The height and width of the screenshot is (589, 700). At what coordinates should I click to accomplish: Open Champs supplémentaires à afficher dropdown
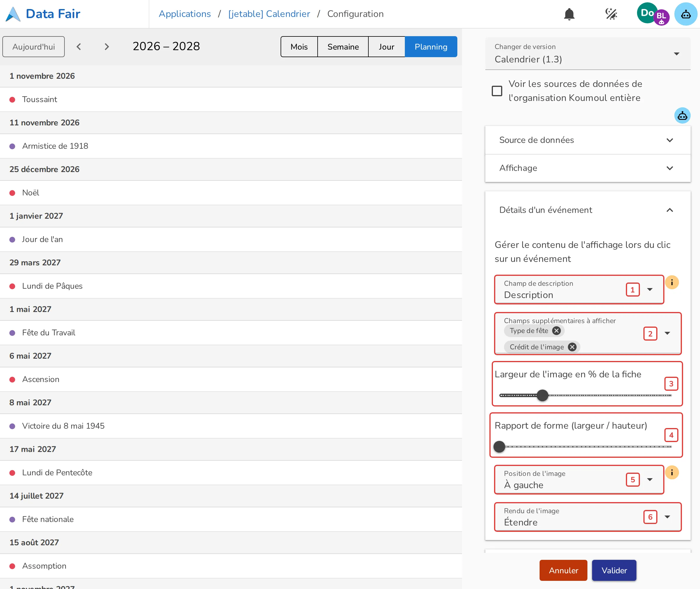[x=588, y=334]
